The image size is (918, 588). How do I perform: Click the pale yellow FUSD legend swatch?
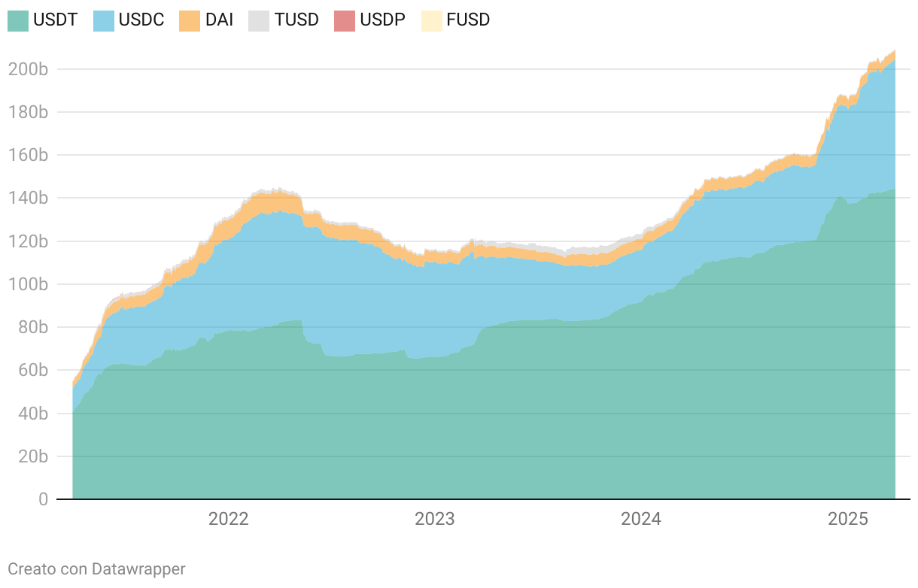(x=431, y=20)
